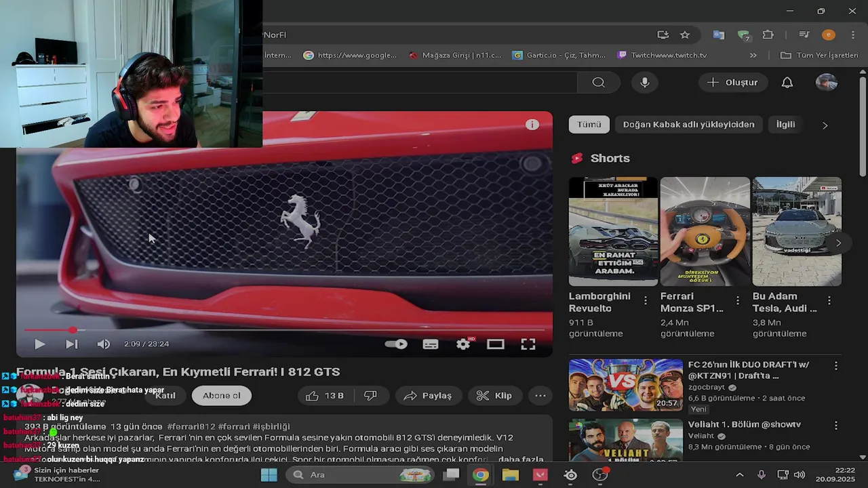Image resolution: width=868 pixels, height=488 pixels.
Task: Join the channel with Katıl button
Action: [x=165, y=396]
